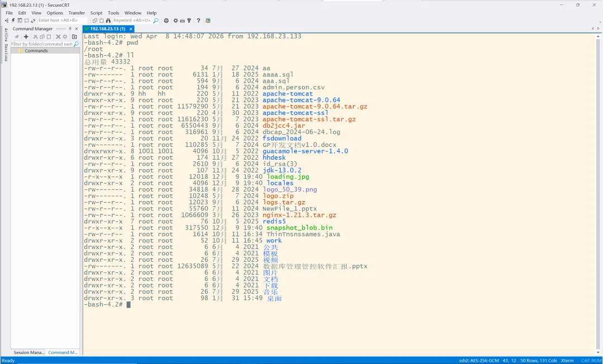The height and width of the screenshot is (364, 603).
Task: Click logo_50_39.png filename
Action: pyautogui.click(x=290, y=189)
